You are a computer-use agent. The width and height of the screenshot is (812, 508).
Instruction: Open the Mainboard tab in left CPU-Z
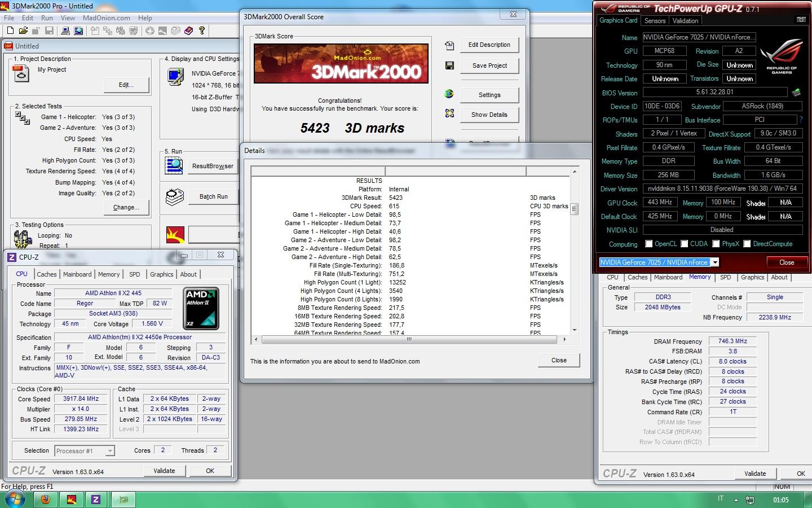tap(77, 274)
